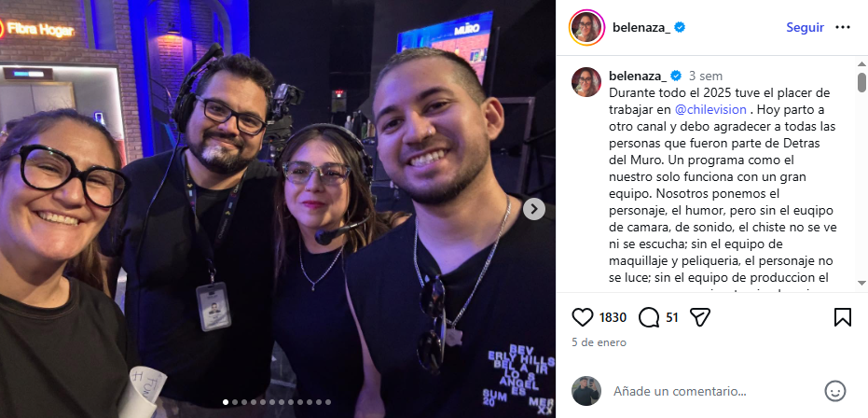Open the 1830 likes count list
The image size is (868, 418).
point(613,317)
